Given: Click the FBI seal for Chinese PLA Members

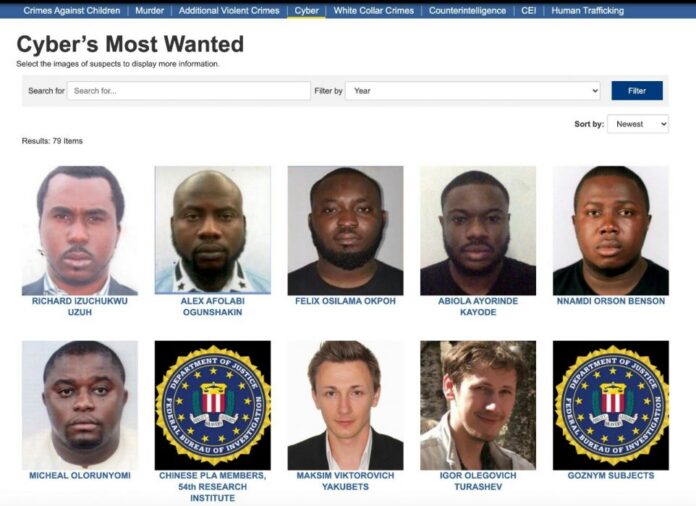Looking at the screenshot, I should (213, 405).
